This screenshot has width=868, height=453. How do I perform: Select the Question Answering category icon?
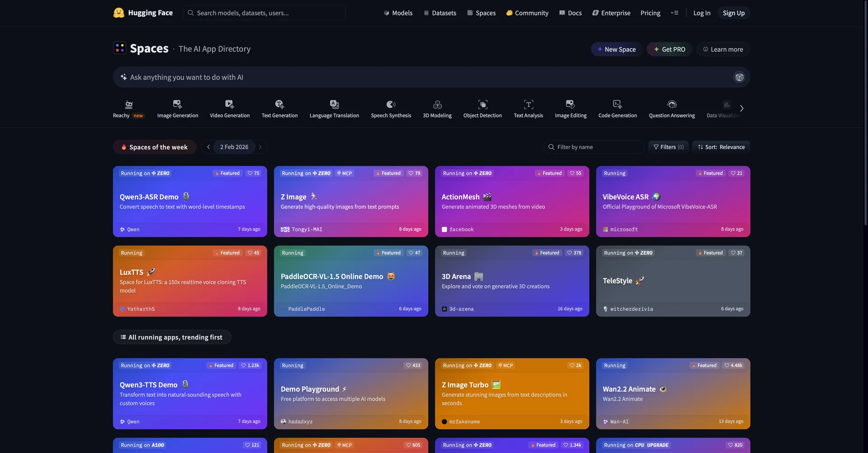coord(672,104)
